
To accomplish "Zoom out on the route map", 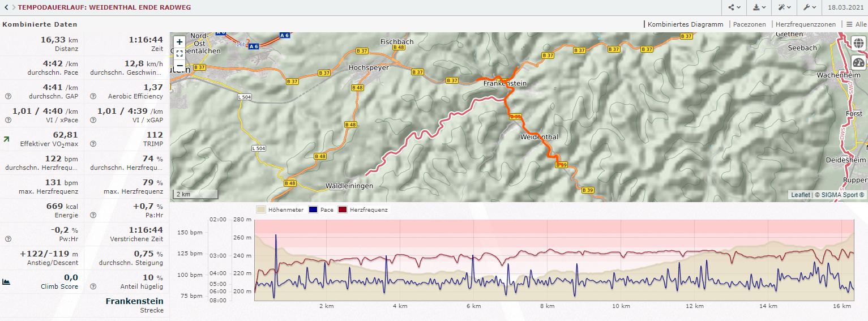I will point(179,66).
